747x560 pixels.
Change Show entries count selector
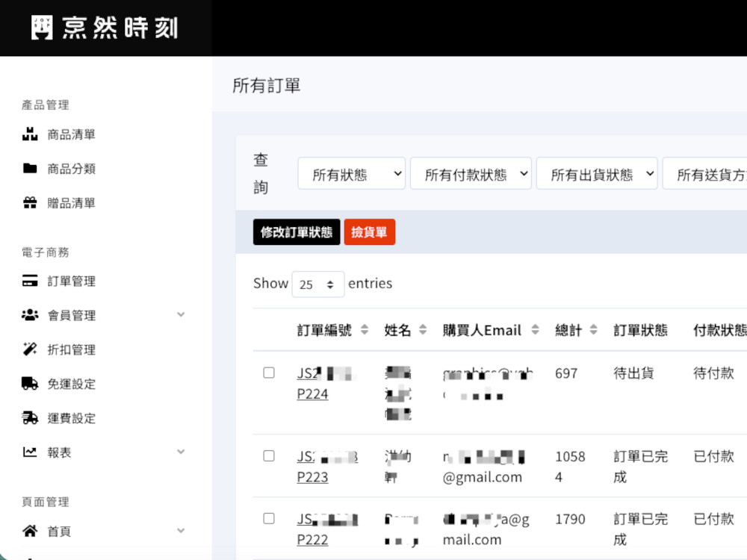(317, 284)
